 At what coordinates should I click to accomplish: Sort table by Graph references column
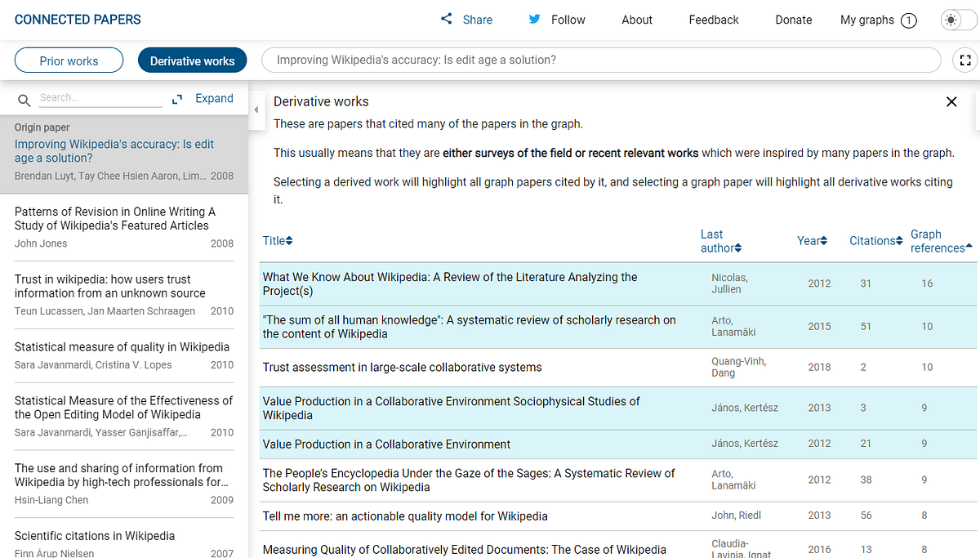[942, 241]
